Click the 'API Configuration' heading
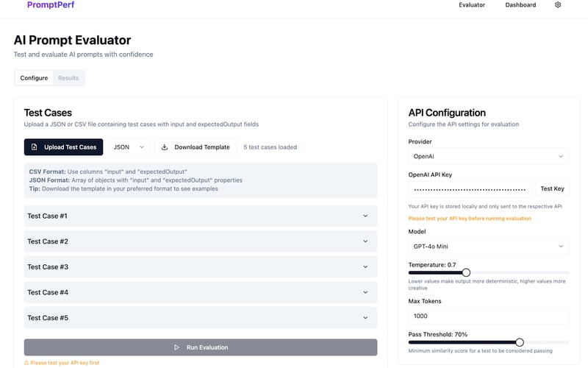588x368 pixels. click(447, 113)
